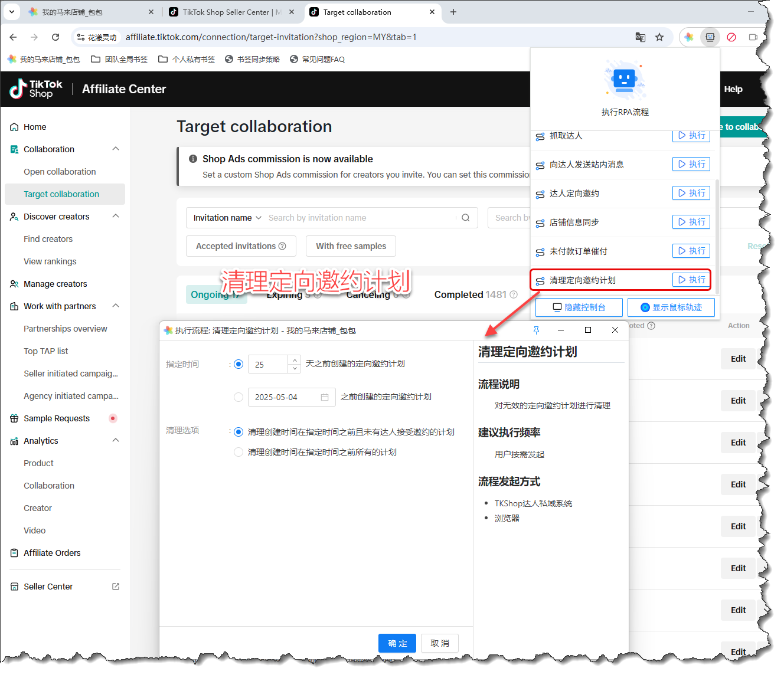
Task: Click the red notification dot on Sample Requests
Action: (x=113, y=418)
